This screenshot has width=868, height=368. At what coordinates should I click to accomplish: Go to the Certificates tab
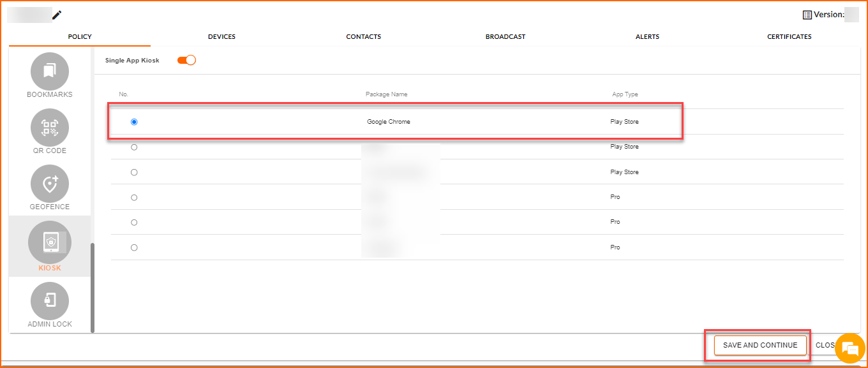click(789, 37)
